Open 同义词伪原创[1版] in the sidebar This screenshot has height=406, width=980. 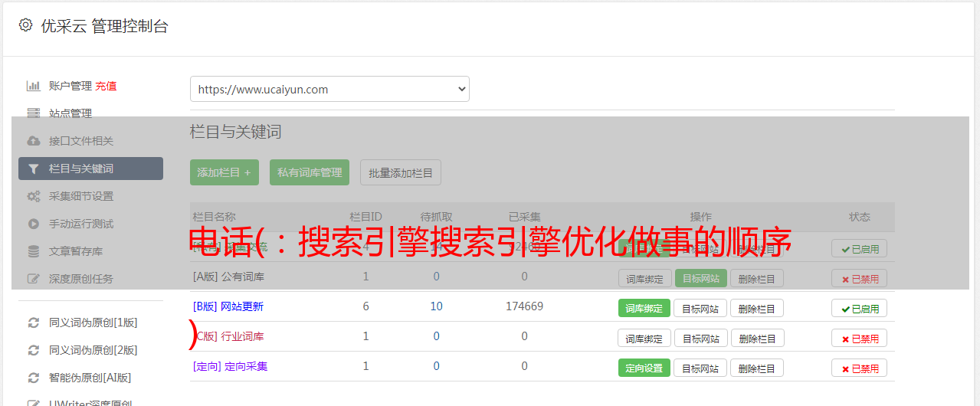(x=93, y=323)
